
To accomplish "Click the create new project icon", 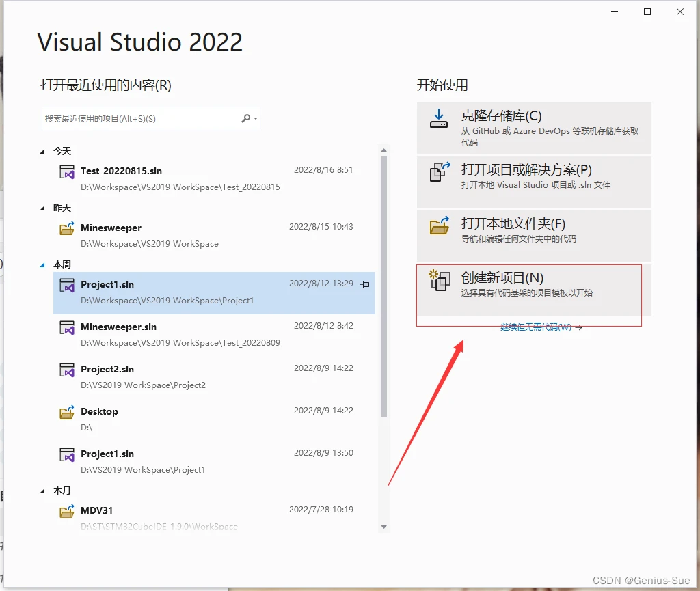I will point(440,280).
